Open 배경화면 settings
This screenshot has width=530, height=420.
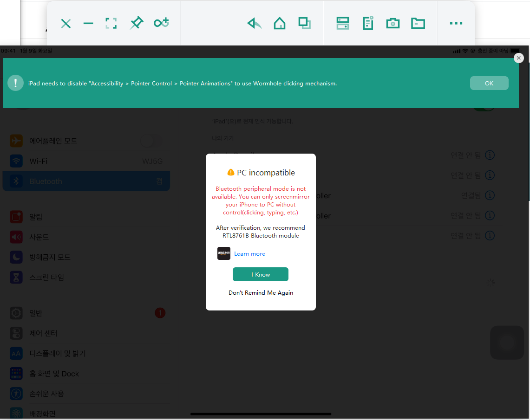point(86,413)
